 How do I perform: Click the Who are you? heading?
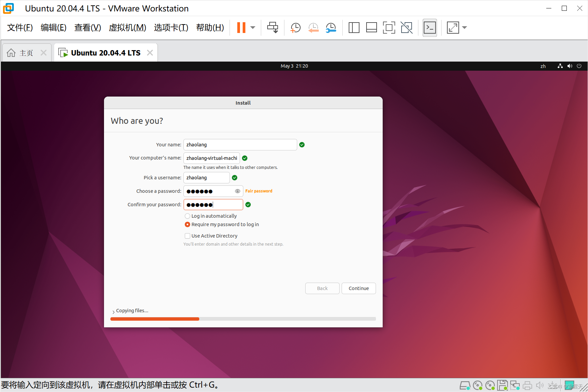137,121
